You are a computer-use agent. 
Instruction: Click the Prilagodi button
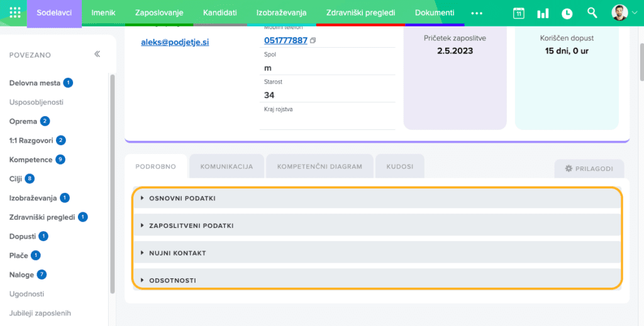589,169
